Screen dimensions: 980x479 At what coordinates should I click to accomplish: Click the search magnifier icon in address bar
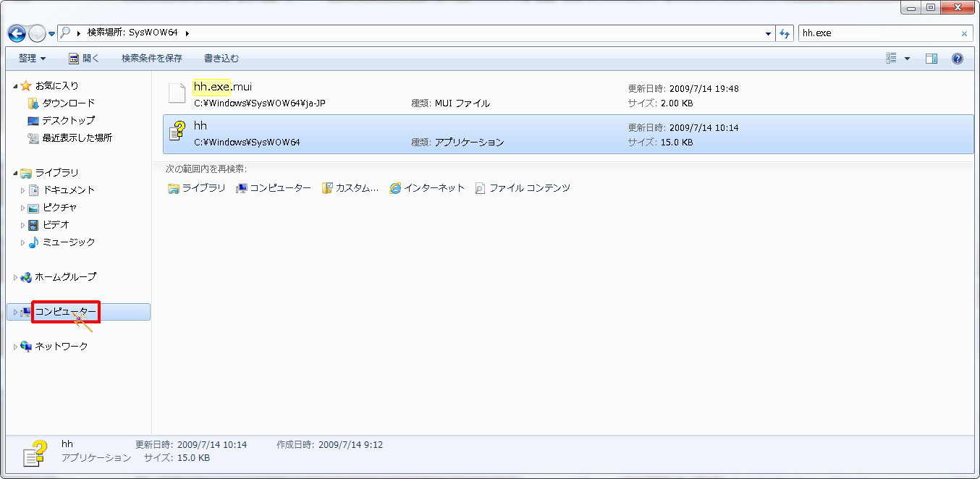[x=65, y=33]
